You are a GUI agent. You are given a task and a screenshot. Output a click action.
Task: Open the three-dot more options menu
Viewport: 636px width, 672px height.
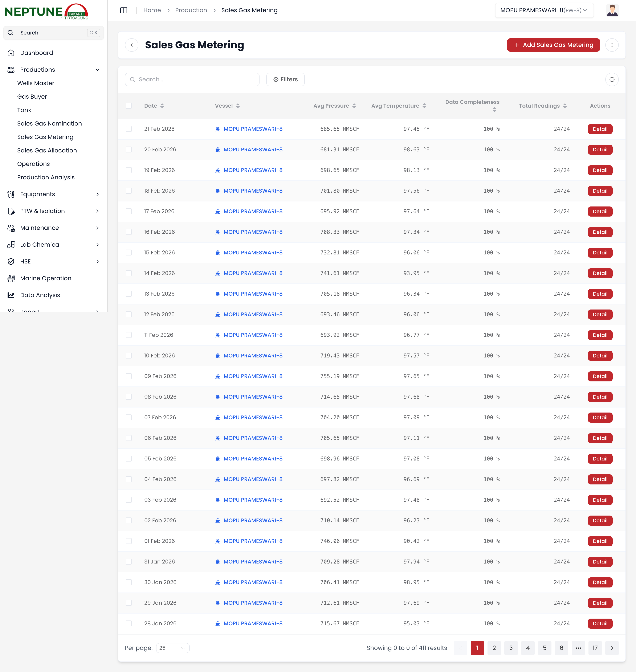click(612, 45)
